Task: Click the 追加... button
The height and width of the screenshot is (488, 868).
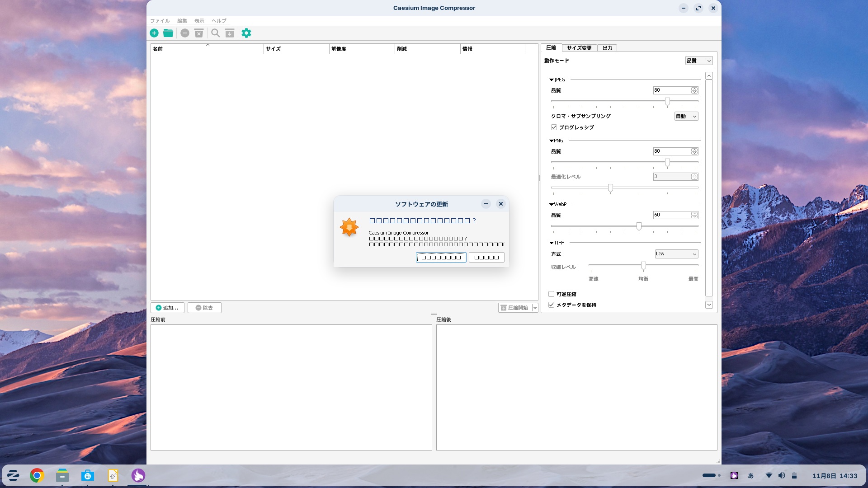Action: click(x=167, y=308)
